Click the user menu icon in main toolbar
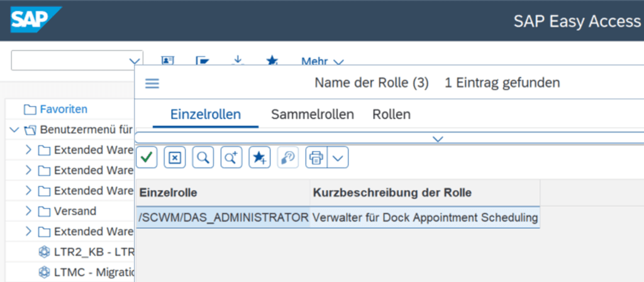 click(167, 61)
